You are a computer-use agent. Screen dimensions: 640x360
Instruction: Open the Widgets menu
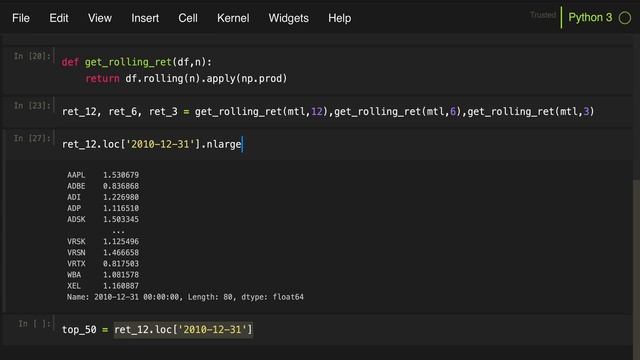coord(289,18)
